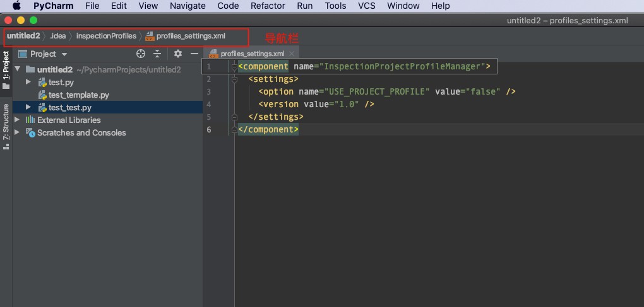Select Scratches and Consoles in tree
644x307 pixels.
pos(81,133)
